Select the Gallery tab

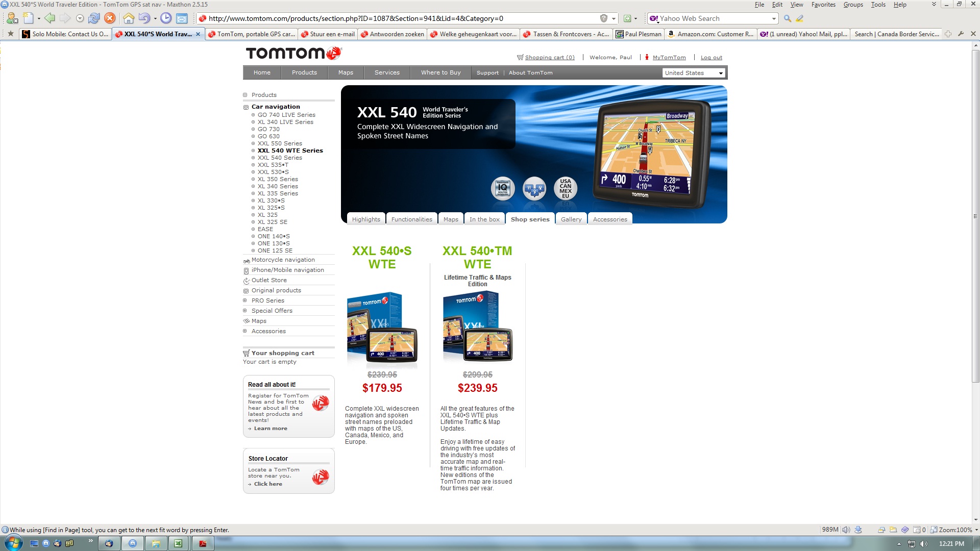(x=571, y=219)
